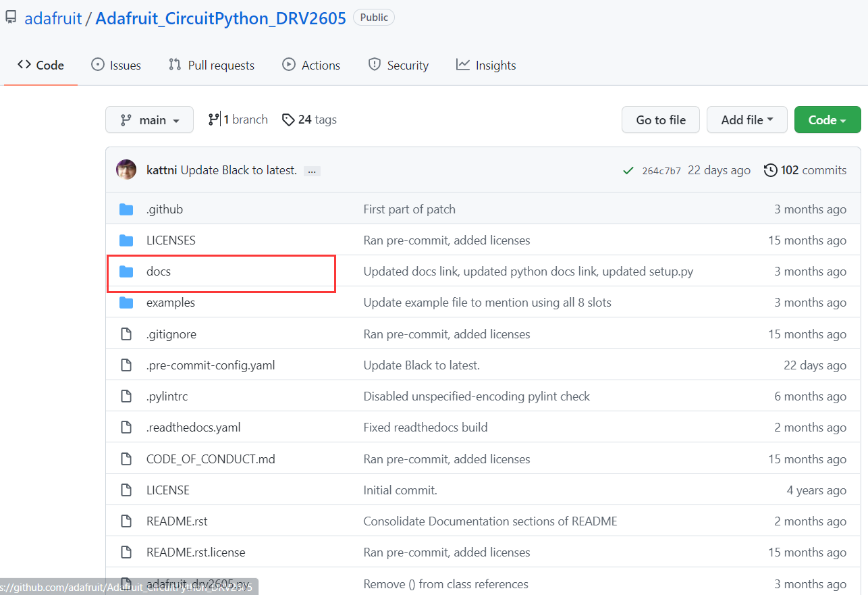
Task: Click 'Fixed readthedocs build' commit message
Action: [425, 428]
